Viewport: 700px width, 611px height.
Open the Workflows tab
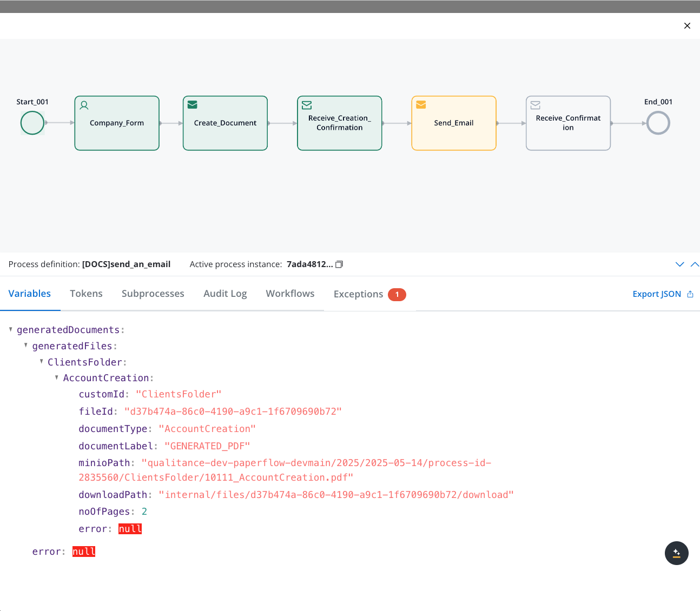[290, 294]
